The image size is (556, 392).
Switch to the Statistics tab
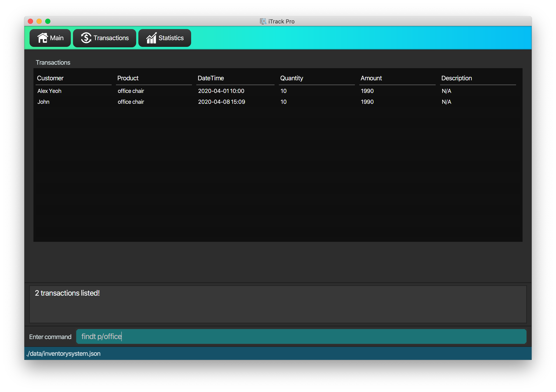pos(165,38)
